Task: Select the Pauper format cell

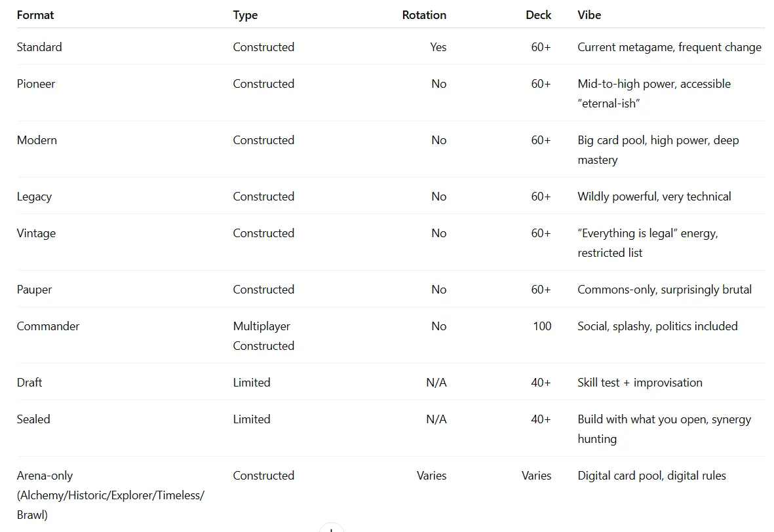Action: (34, 290)
